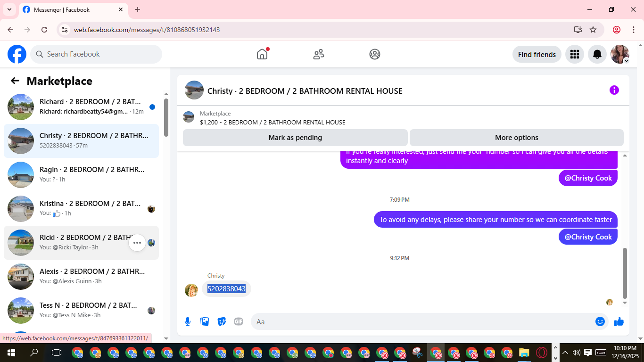
Task: Click the @Christy Cook mention under the 7:09 PM message
Action: 588,237
